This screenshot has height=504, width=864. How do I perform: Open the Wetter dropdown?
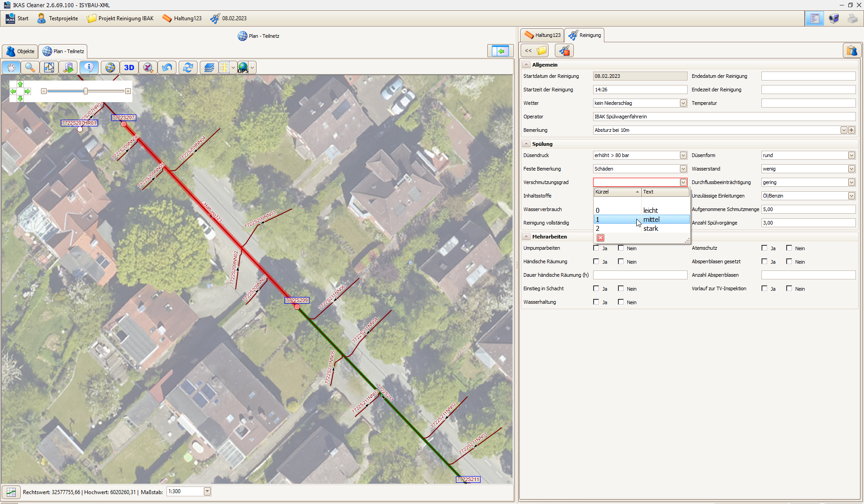click(683, 103)
